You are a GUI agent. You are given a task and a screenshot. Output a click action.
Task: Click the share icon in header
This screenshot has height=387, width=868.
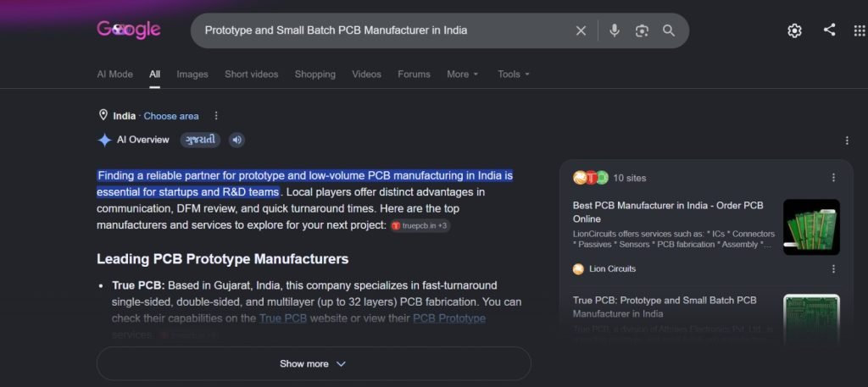(829, 30)
